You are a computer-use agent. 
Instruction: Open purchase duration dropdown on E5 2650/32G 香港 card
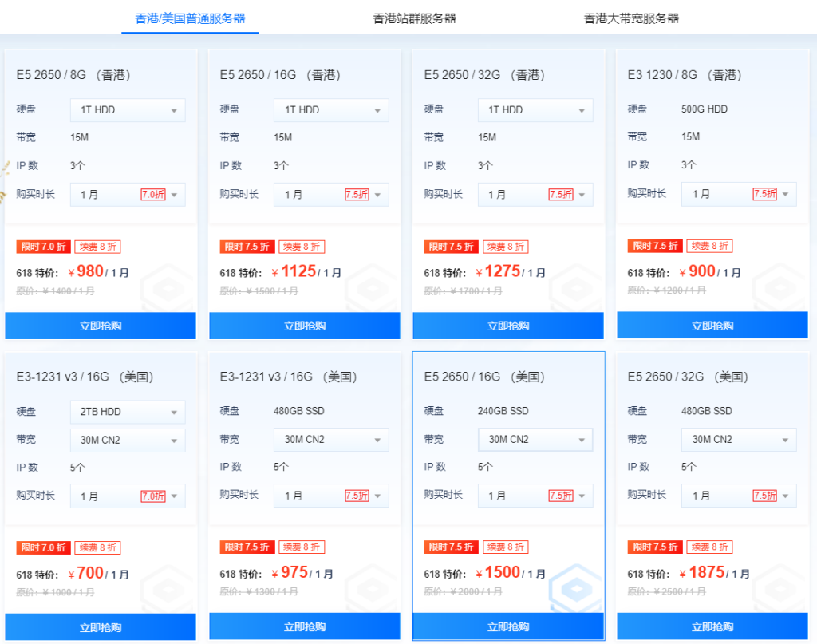535,194
